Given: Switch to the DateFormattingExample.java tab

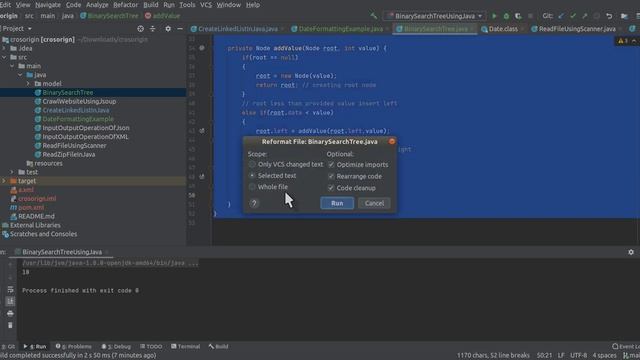Looking at the screenshot, I should click(x=340, y=29).
